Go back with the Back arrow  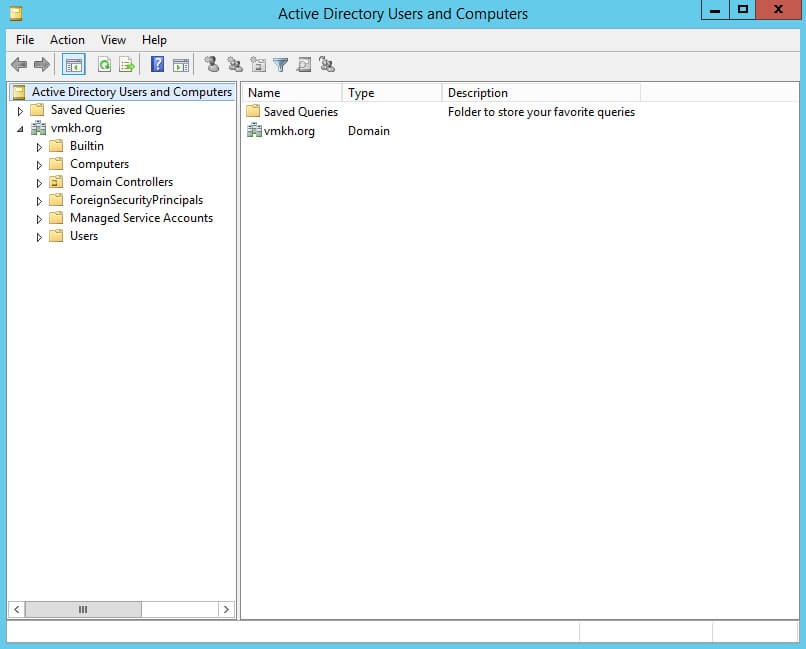20,65
